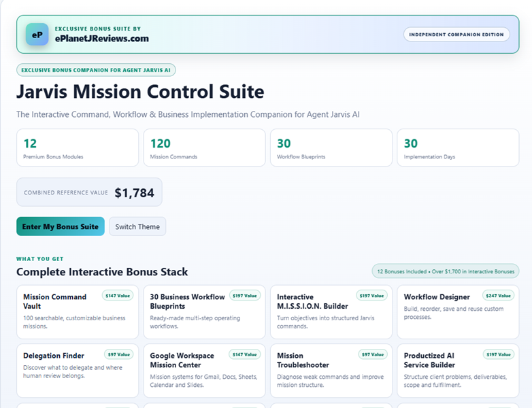
Task: Click the 12 Bonuses Included badge
Action: pyautogui.click(x=446, y=271)
